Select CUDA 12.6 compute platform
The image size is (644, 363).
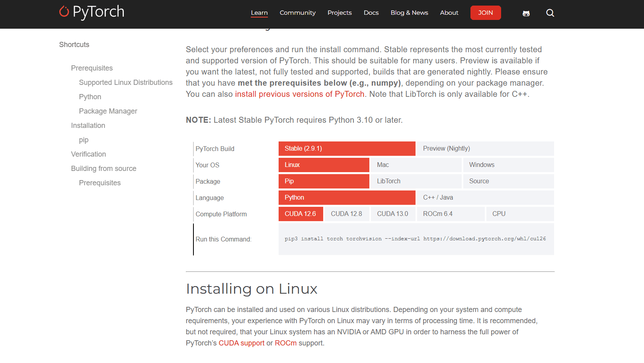(301, 214)
